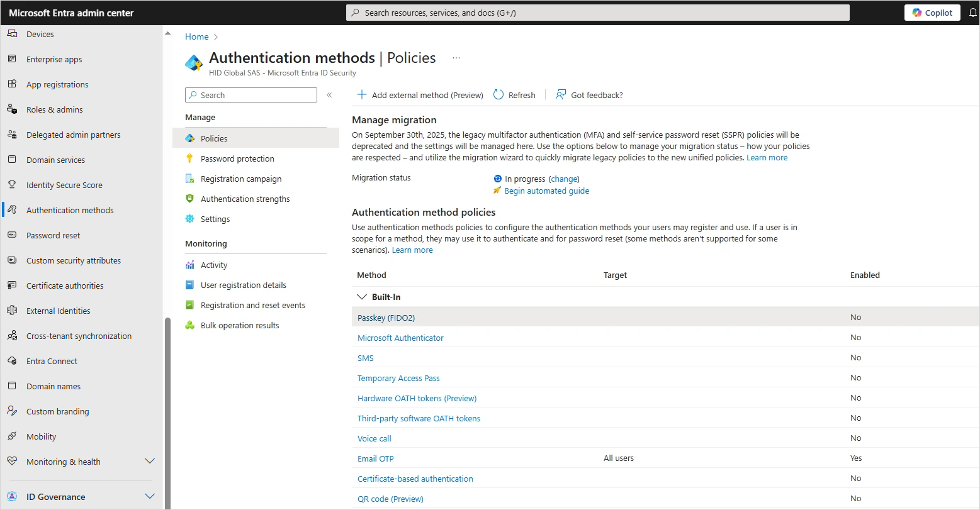Image resolution: width=980 pixels, height=510 pixels.
Task: Click Begin automated guide link
Action: pos(546,191)
